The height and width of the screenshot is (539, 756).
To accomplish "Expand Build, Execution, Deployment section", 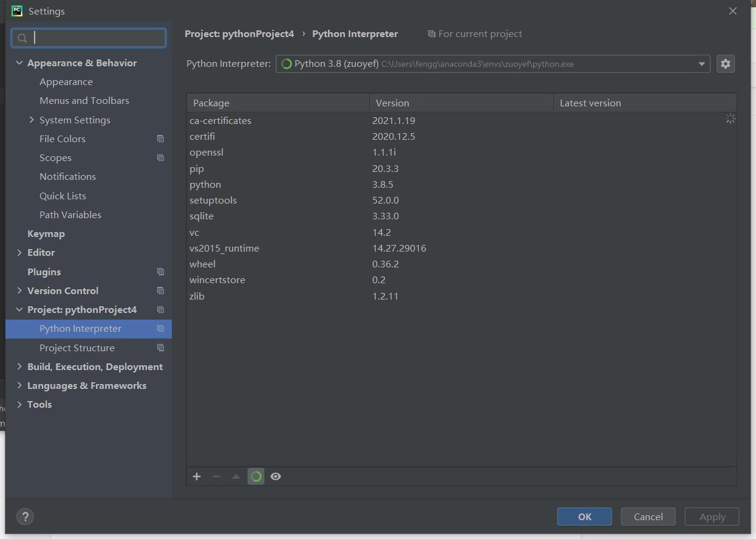I will (19, 366).
